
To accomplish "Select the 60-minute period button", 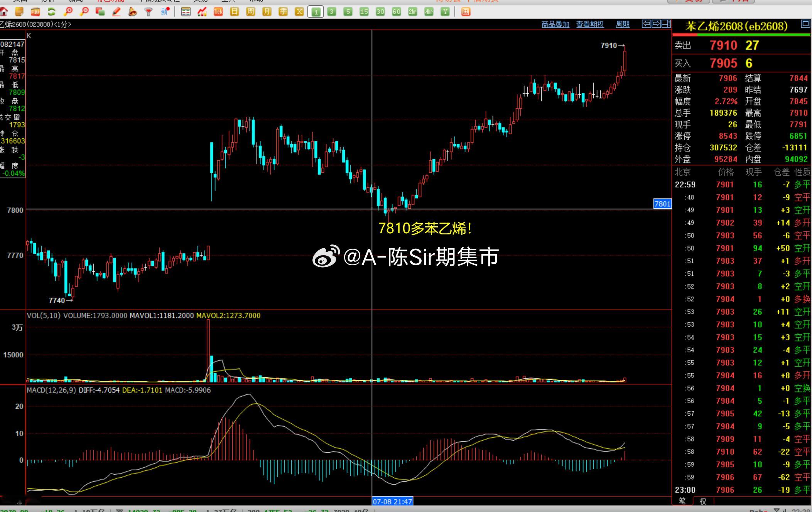I will 397,12.
